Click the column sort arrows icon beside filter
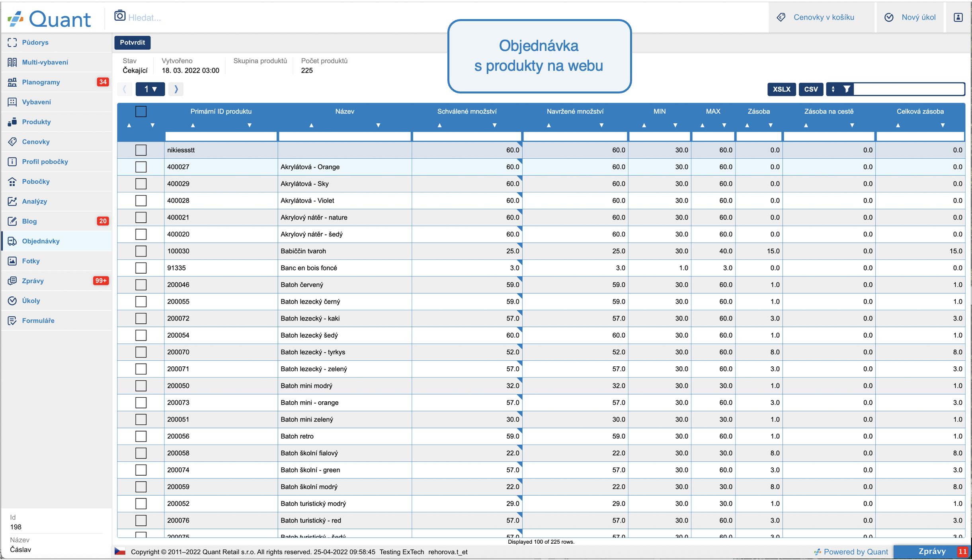The image size is (972, 560). pyautogui.click(x=833, y=89)
